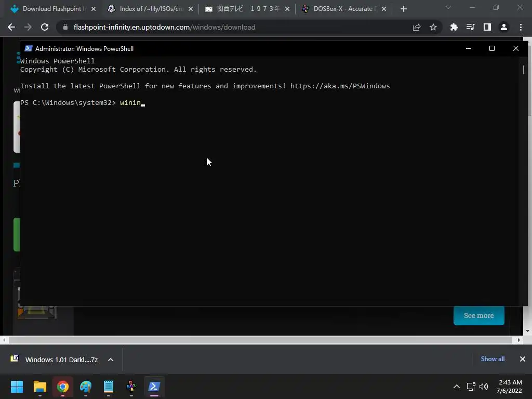Open Chrome extensions puzzle icon
Viewport: 532px width, 399px height.
454,27
